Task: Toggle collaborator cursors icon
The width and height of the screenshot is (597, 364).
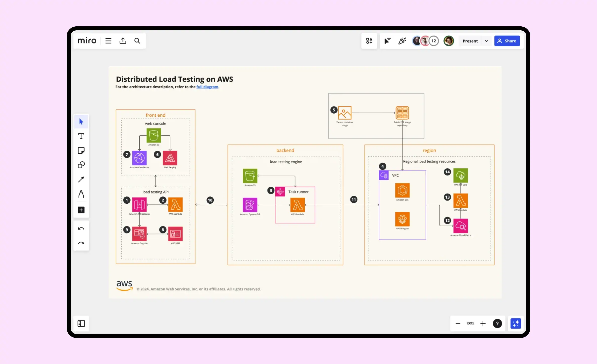Action: [387, 41]
